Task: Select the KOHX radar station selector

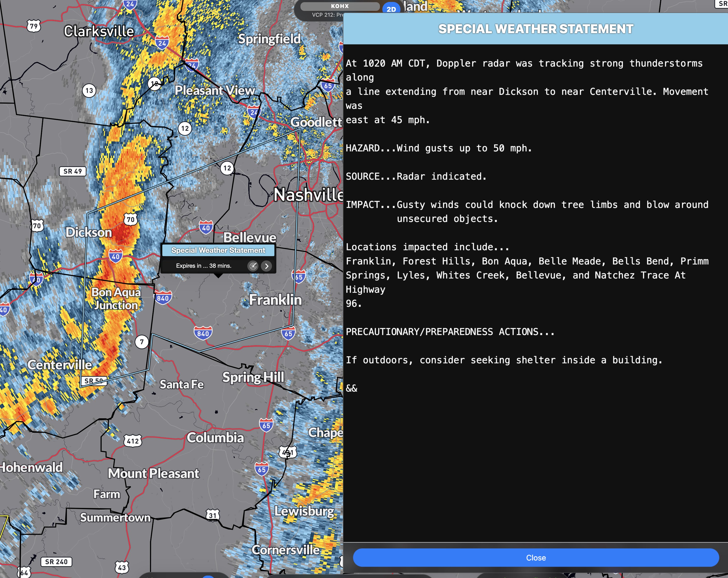Action: 340,6
